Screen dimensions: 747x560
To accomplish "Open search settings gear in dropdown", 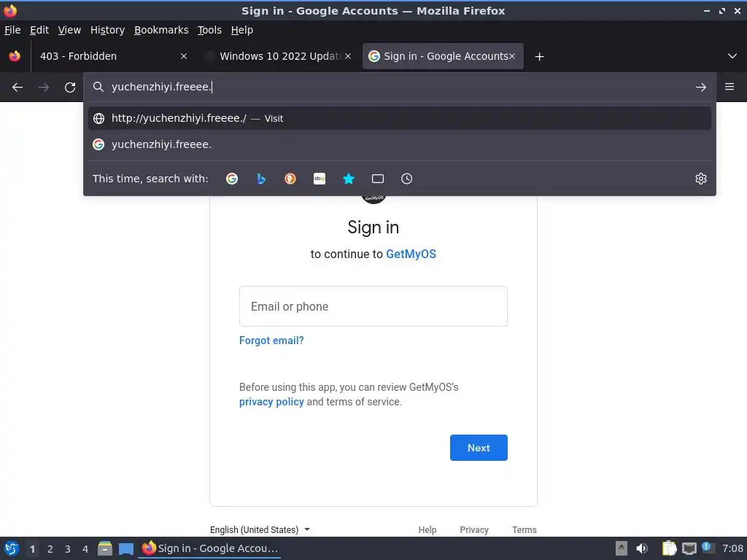I will point(701,179).
